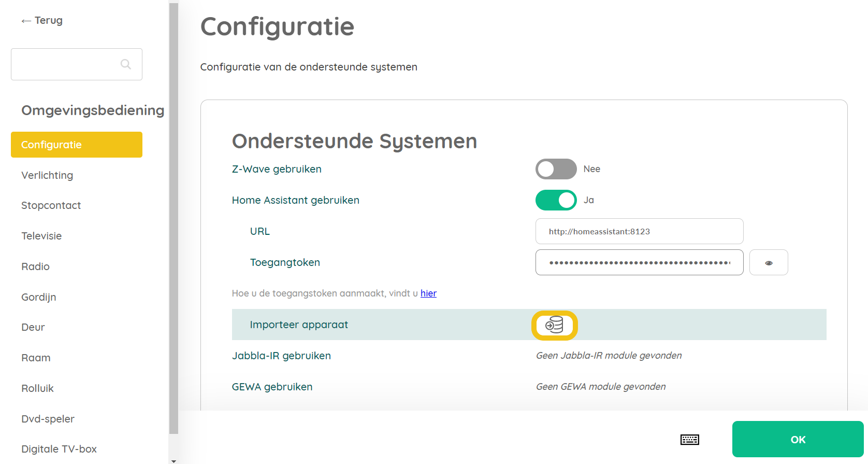Click the Home Assistant URL field
868x464 pixels.
639,231
